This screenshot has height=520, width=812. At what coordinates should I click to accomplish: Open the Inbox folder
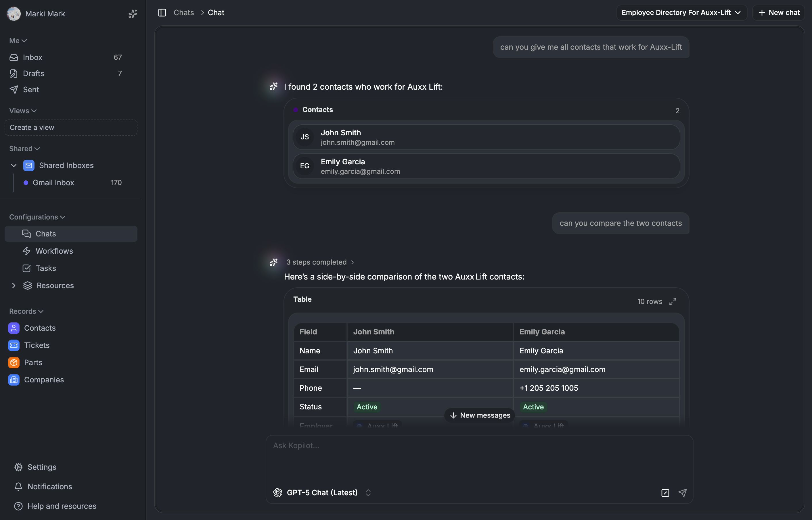(x=32, y=57)
